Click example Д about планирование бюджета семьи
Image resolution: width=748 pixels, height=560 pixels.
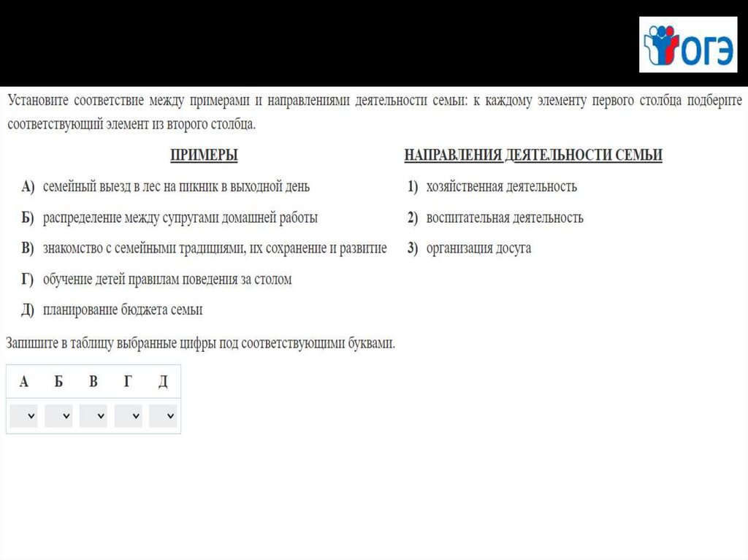(x=112, y=310)
